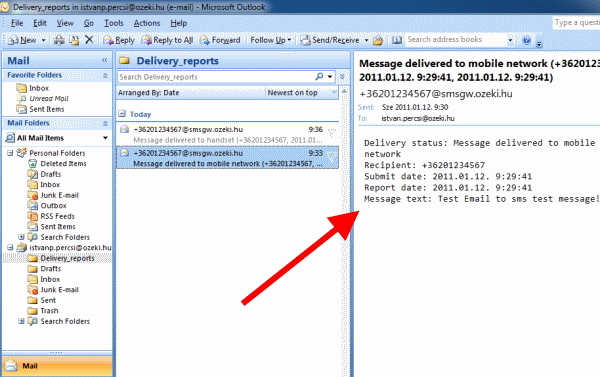Image resolution: width=600 pixels, height=377 pixels.
Task: Open the View menu
Action: click(65, 23)
